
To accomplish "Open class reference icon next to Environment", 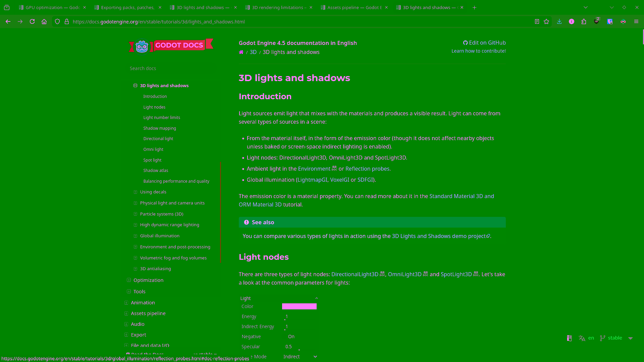I will click(334, 169).
